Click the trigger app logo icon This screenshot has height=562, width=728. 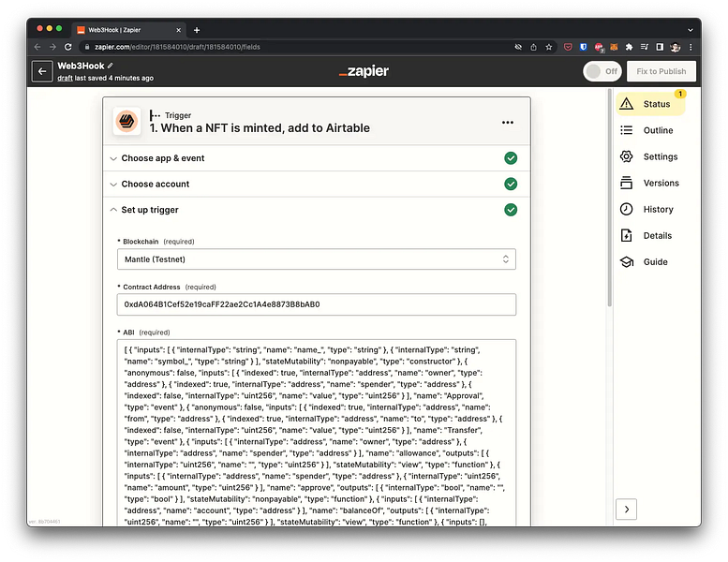click(126, 122)
